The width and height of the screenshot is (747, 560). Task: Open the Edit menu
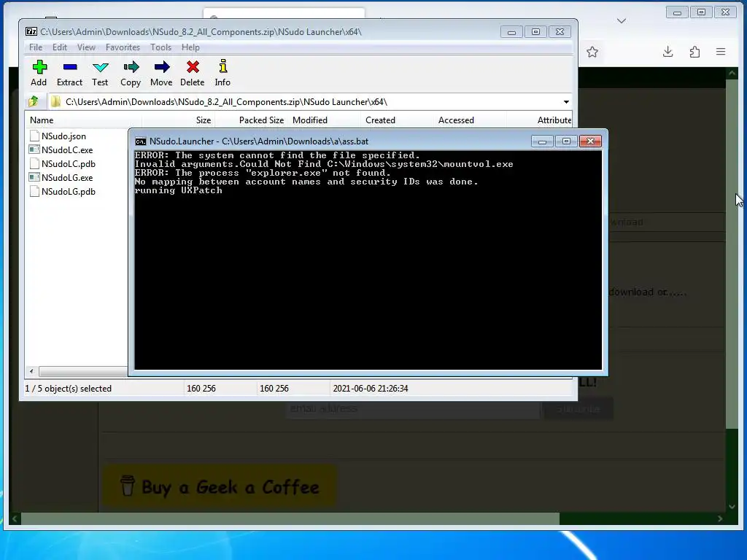point(60,47)
